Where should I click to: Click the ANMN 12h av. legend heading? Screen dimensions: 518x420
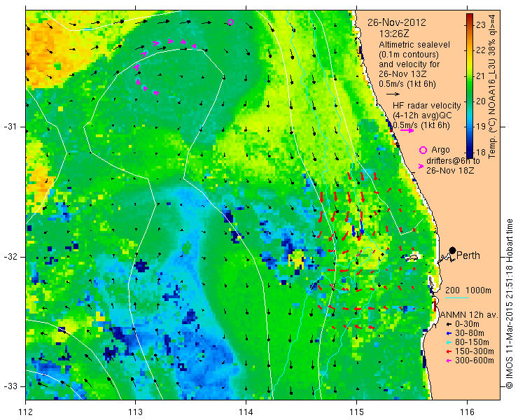(x=469, y=315)
